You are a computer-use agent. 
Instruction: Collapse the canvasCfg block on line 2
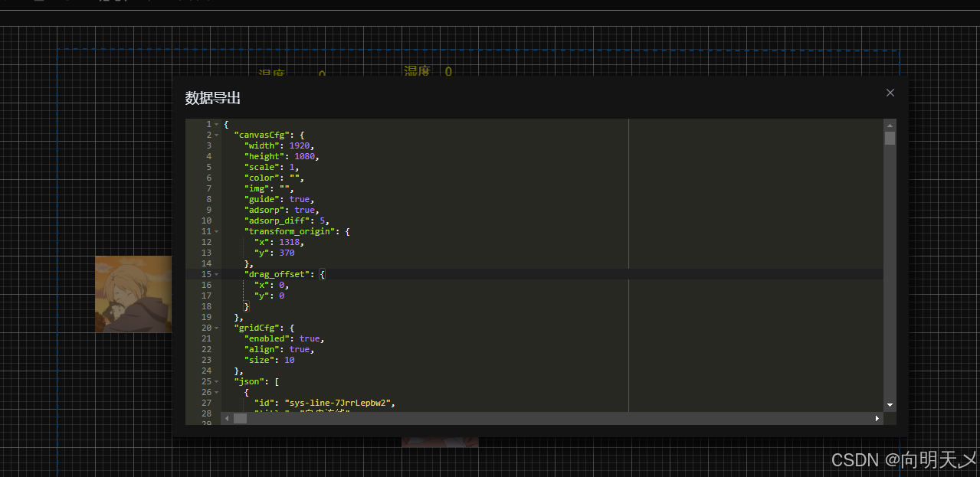point(217,135)
